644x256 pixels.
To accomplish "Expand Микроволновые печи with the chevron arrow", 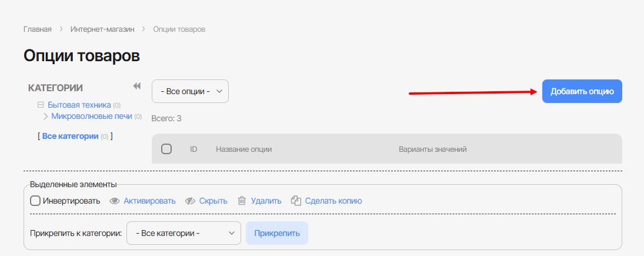I will click(46, 116).
